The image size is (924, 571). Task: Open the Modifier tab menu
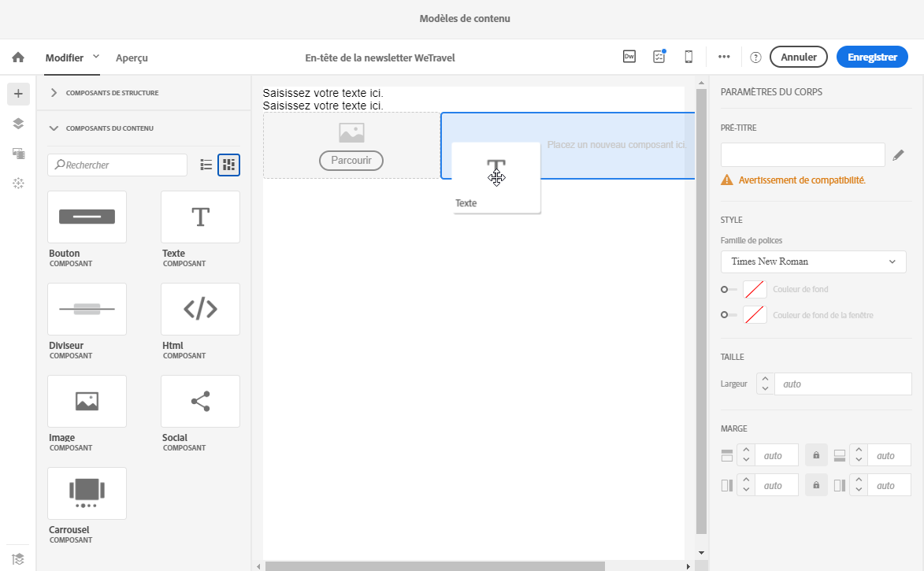tap(72, 57)
